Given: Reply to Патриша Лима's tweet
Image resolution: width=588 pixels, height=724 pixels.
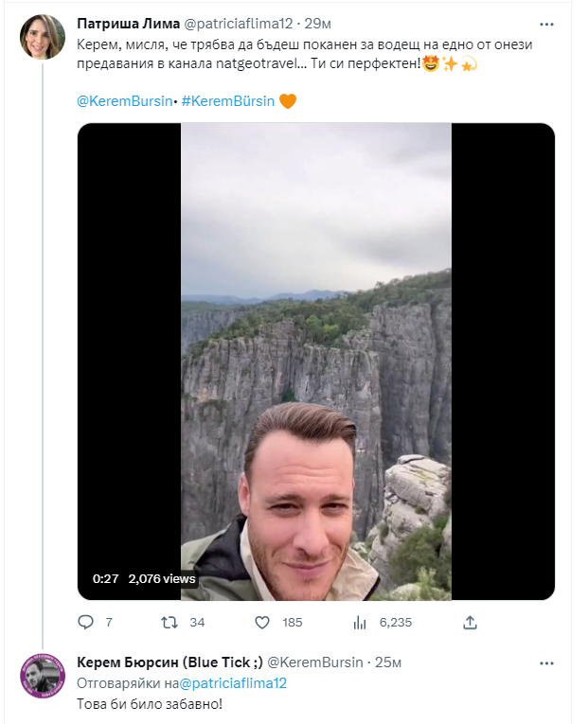Looking at the screenshot, I should 85,623.
